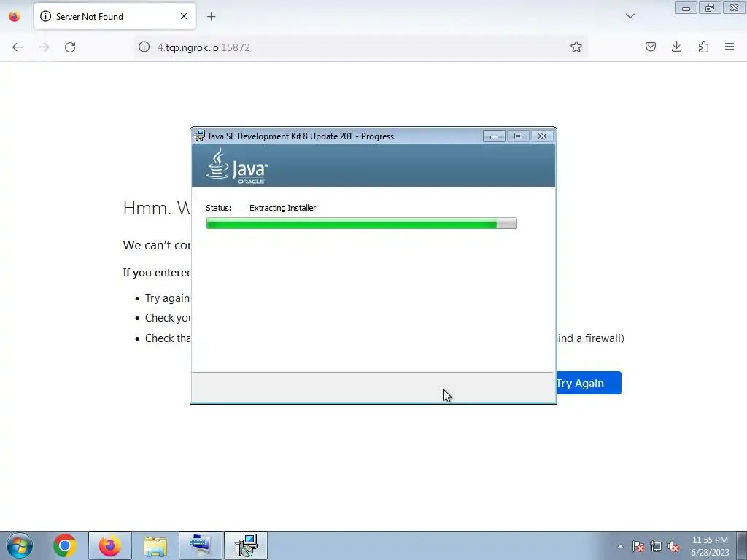Click the Try Again button
Screen dimensions: 747x560
tap(589, 383)
